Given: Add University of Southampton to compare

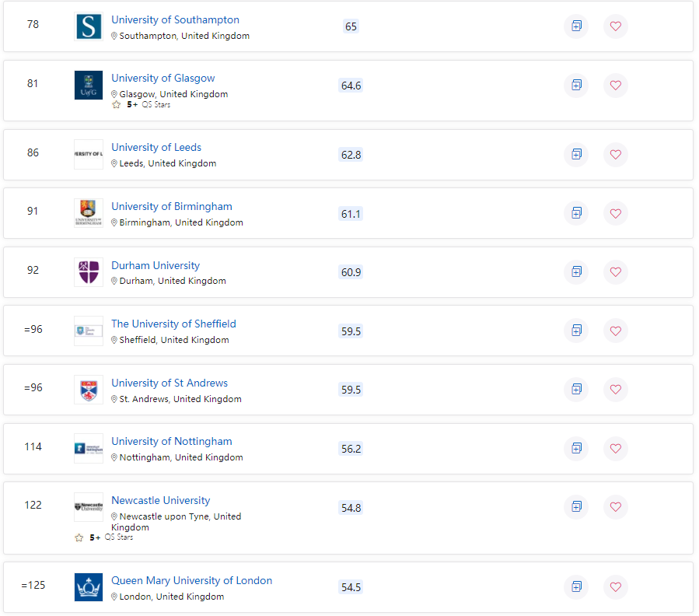Looking at the screenshot, I should pos(576,26).
